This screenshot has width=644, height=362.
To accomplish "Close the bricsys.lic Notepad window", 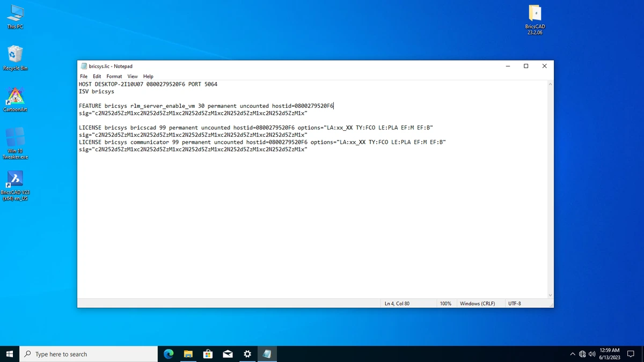I will click(544, 66).
